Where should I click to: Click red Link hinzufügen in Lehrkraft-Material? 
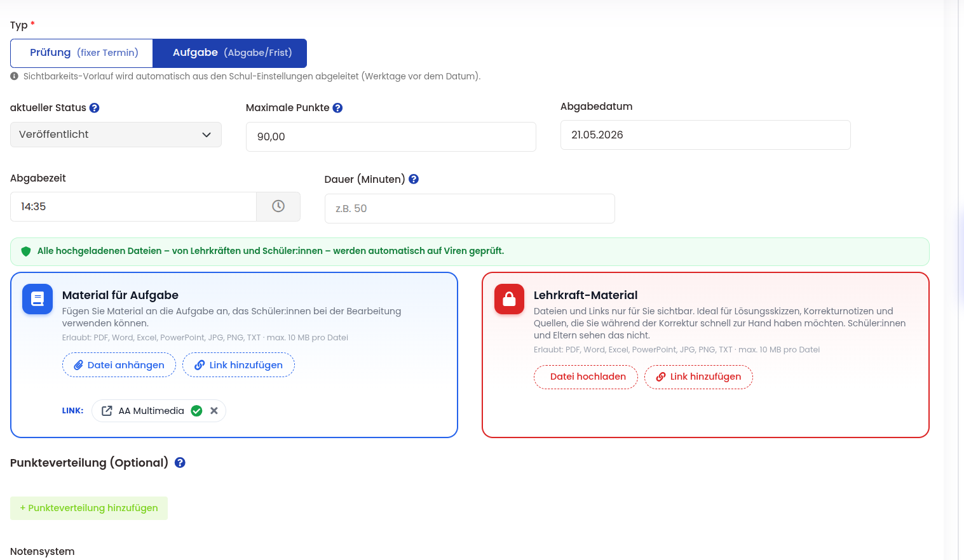click(698, 377)
